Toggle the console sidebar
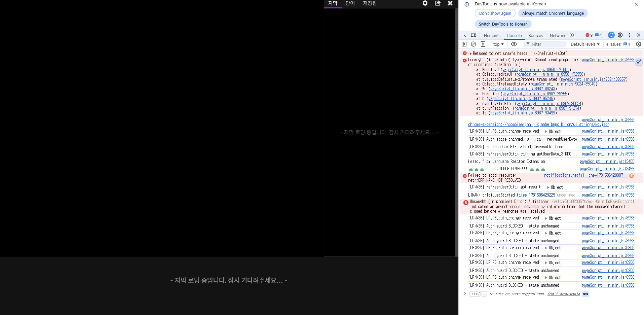The width and height of the screenshot is (644, 315). pos(464,44)
